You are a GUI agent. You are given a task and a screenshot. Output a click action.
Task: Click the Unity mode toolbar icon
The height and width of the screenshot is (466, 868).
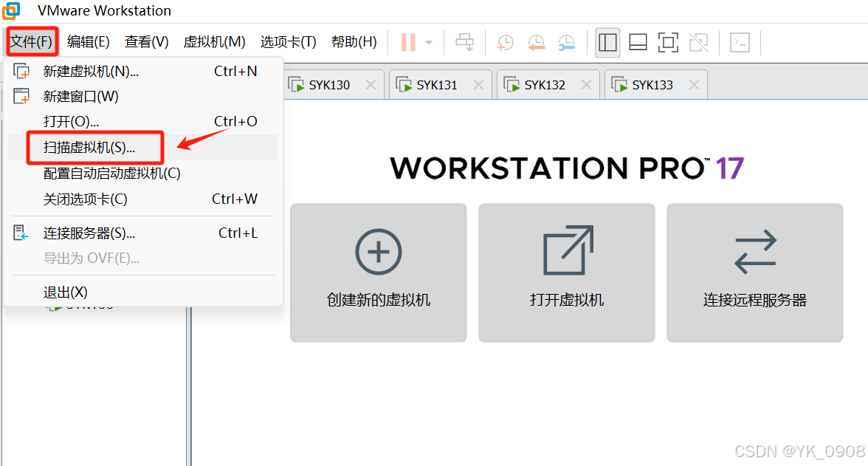pyautogui.click(x=698, y=43)
